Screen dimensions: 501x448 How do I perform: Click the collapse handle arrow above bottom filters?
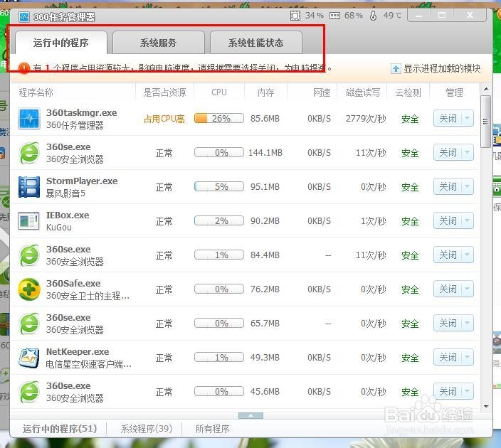250,415
